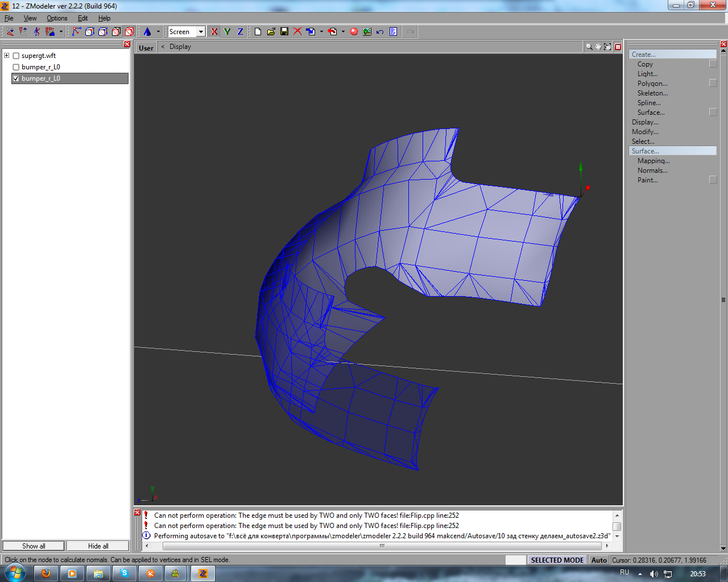This screenshot has height=582, width=728.
Task: Check the first bumper_r_L0 checkbox
Action: pos(16,67)
